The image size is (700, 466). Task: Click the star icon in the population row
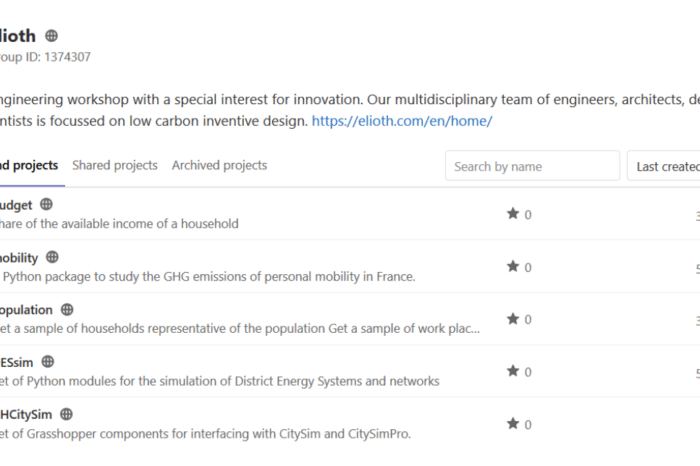pyautogui.click(x=513, y=319)
